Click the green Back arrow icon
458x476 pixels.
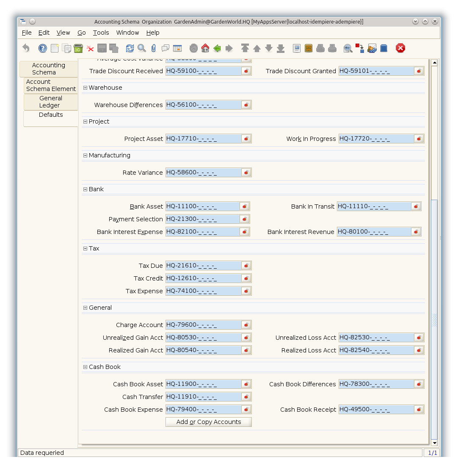(217, 48)
